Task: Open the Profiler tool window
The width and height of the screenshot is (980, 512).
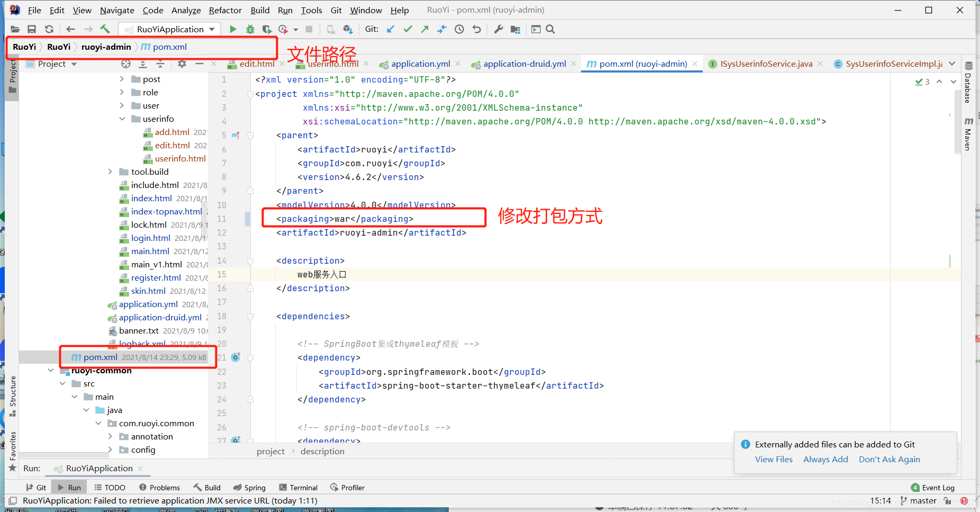Action: pos(347,488)
